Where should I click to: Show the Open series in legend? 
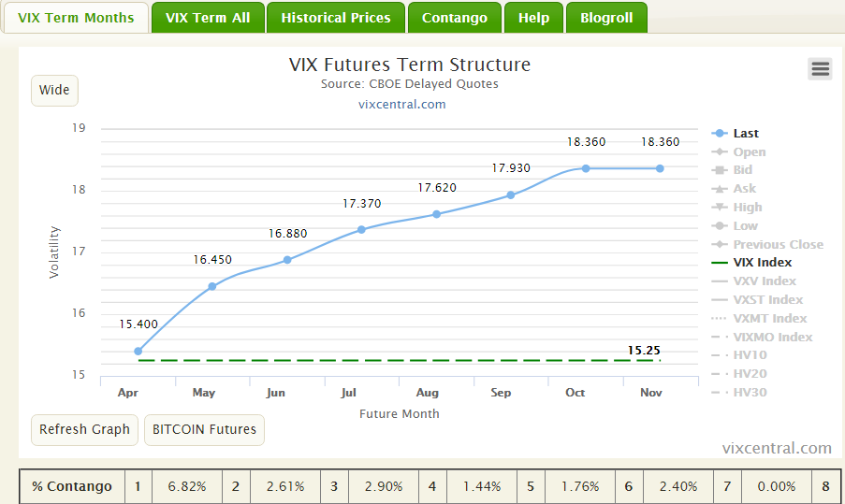[x=749, y=152]
